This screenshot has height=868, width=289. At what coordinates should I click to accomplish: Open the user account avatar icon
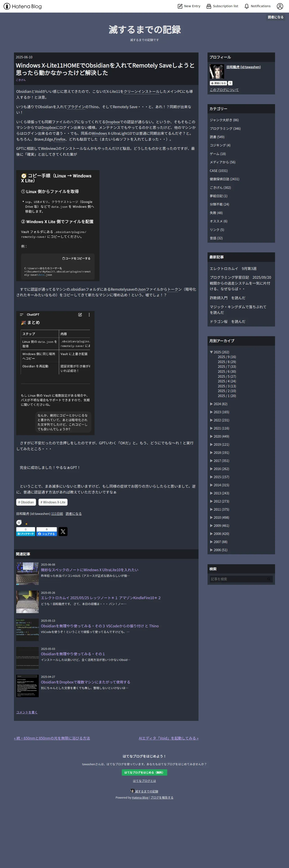tap(280, 6)
